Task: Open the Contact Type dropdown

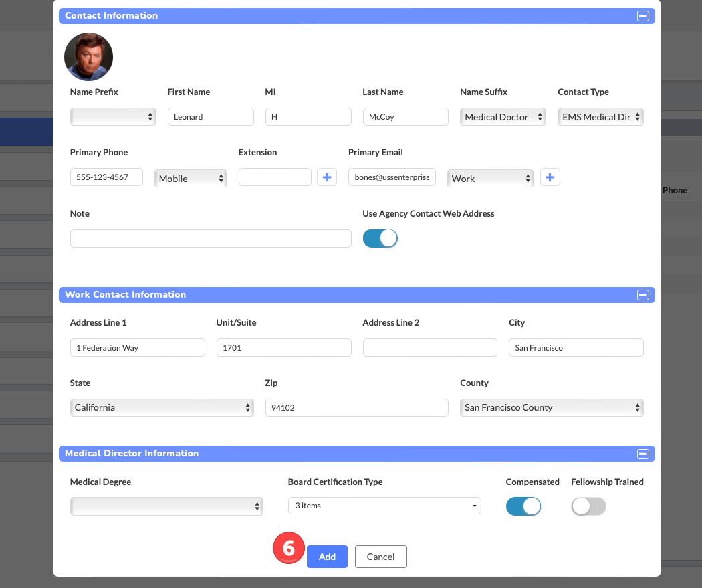Action: pyautogui.click(x=600, y=116)
